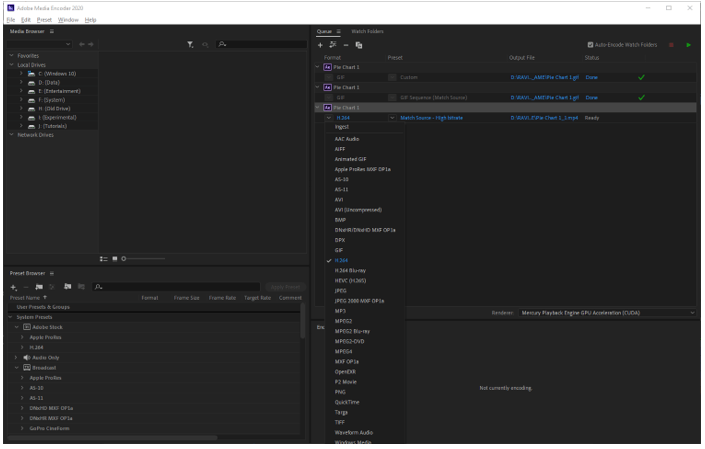Click output file link of GIF Sequence job
The width and height of the screenshot is (705, 449).
(x=544, y=98)
